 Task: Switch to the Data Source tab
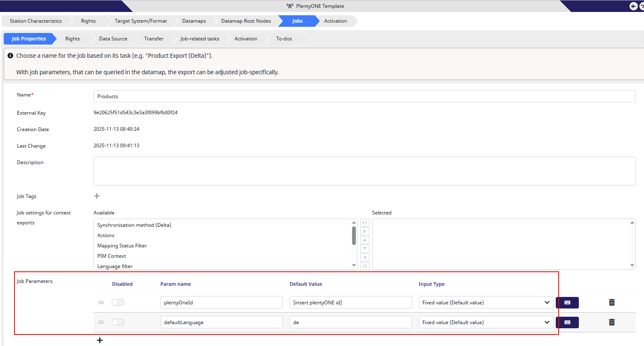pyautogui.click(x=113, y=38)
